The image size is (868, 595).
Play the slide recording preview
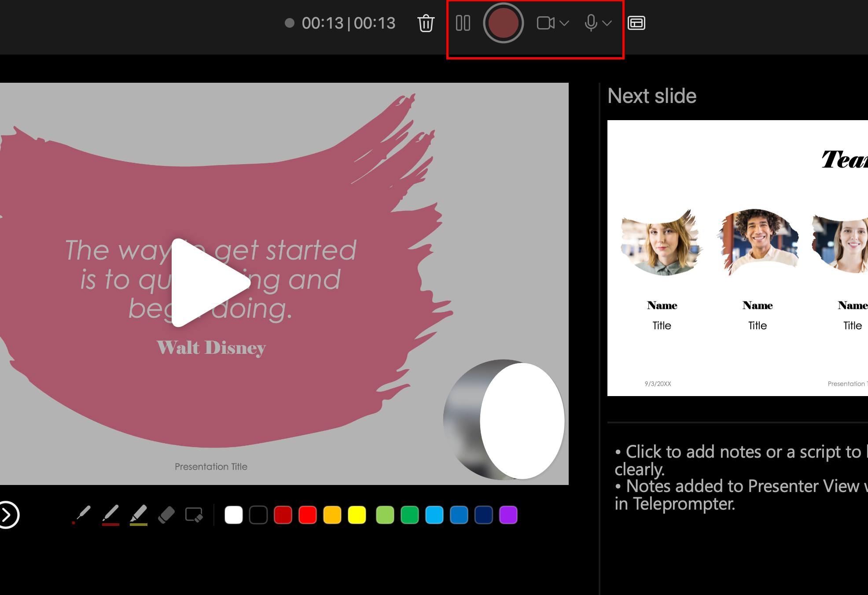(210, 283)
